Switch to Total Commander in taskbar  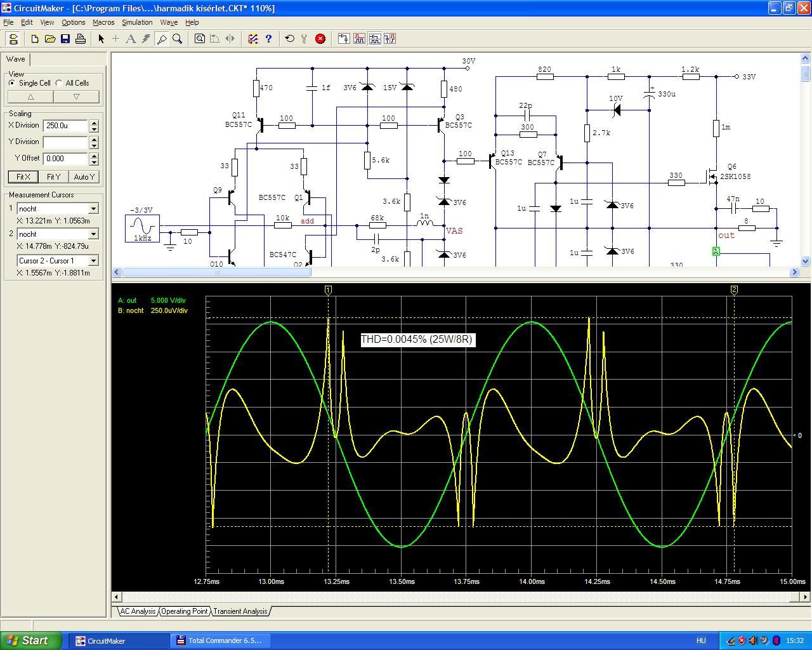[x=219, y=640]
